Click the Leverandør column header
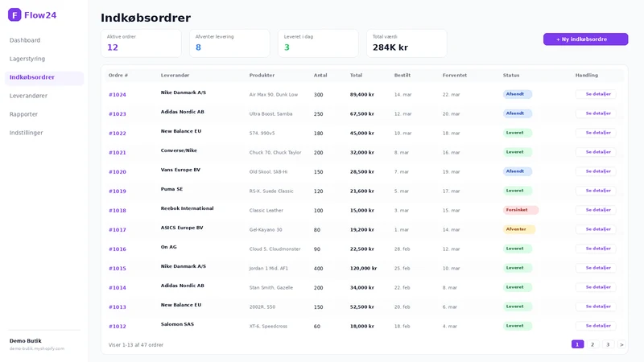644x362 pixels. coord(175,75)
